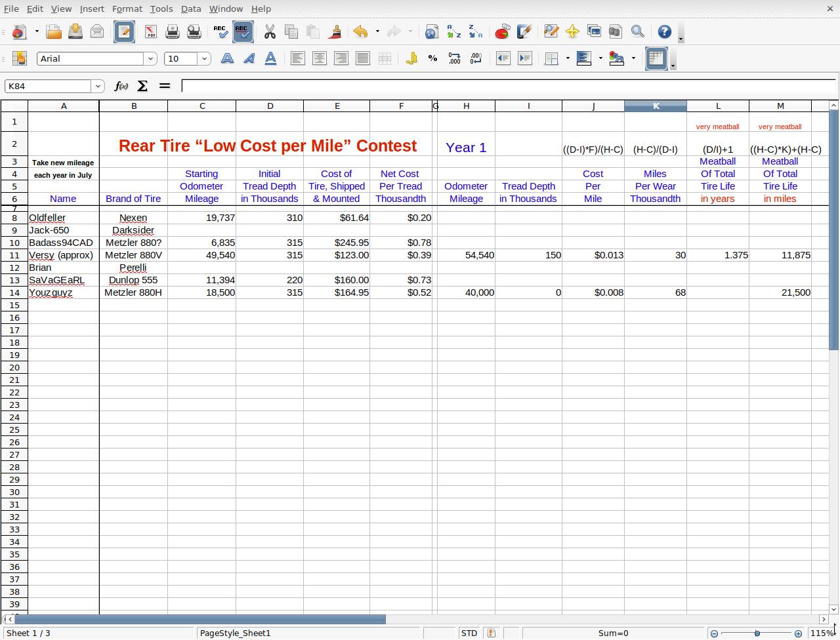
Task: Sort ascending with the A-Z icon
Action: tap(453, 31)
